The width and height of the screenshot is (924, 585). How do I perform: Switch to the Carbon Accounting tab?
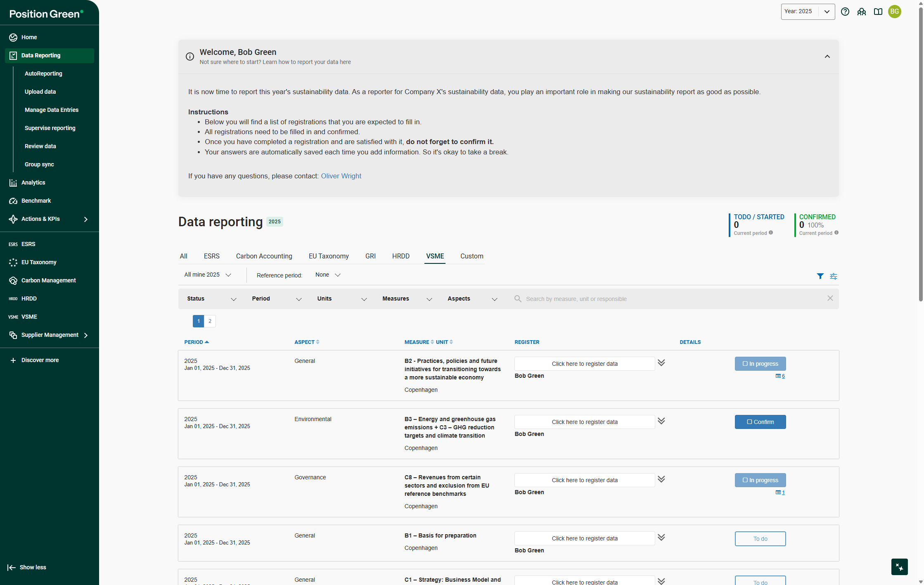pos(264,256)
